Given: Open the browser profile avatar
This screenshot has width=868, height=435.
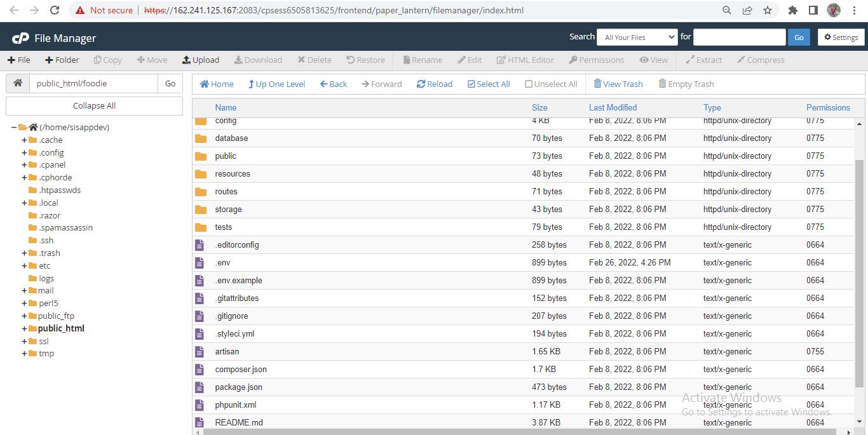Looking at the screenshot, I should [834, 10].
